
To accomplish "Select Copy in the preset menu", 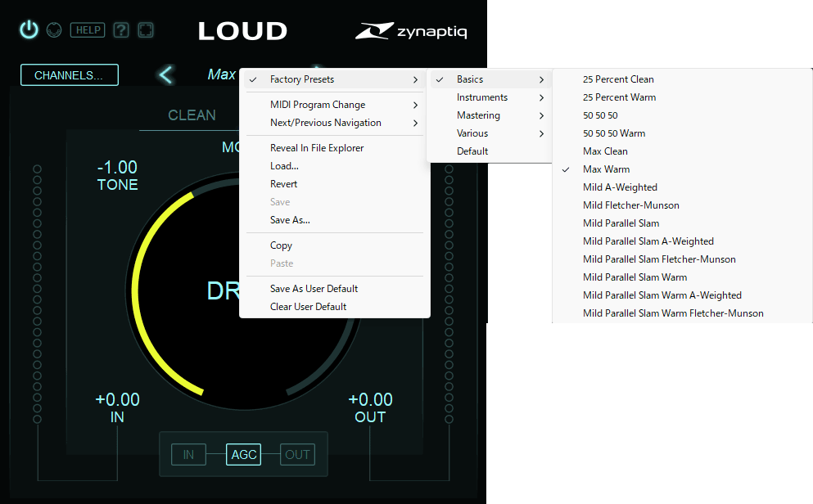I will (x=335, y=245).
